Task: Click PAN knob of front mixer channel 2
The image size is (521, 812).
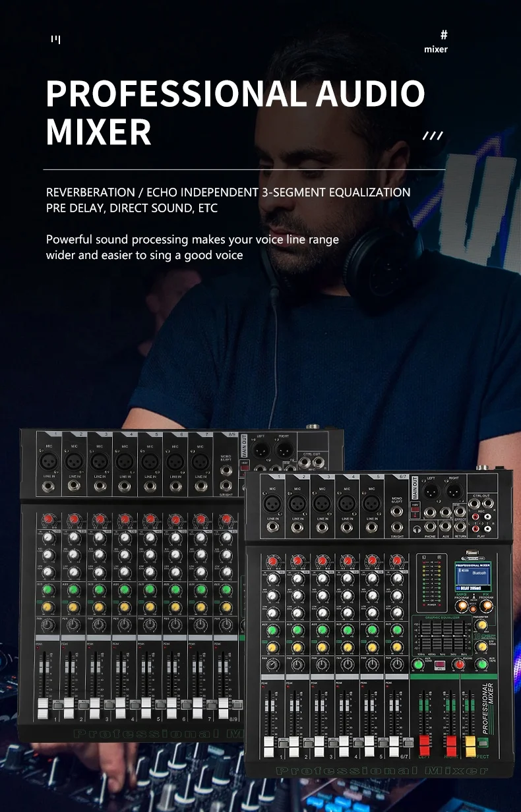Action: tap(297, 664)
